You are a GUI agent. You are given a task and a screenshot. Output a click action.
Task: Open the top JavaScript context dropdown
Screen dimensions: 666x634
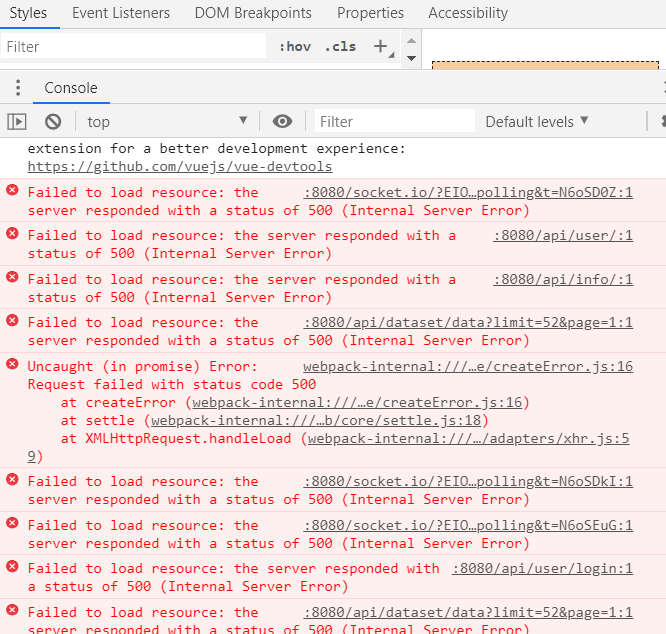tap(167, 122)
